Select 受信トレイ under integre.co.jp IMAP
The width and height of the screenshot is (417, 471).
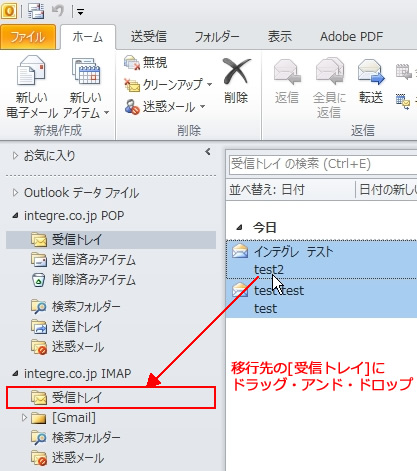coord(111,398)
